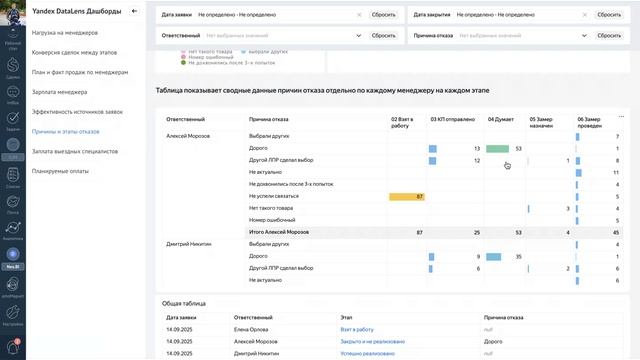Reset the Причина отказа filter with Сбросить

point(609,36)
